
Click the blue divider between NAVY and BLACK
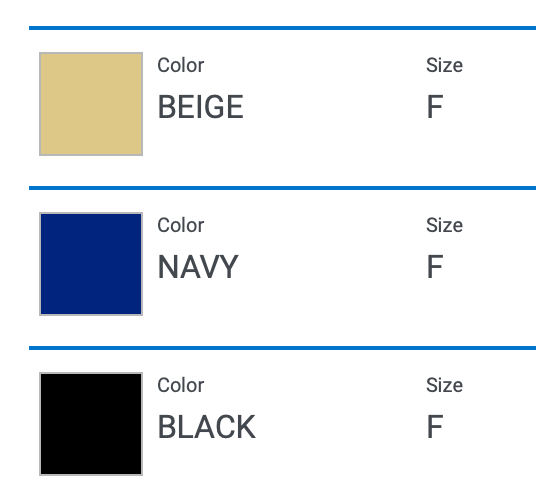click(282, 348)
